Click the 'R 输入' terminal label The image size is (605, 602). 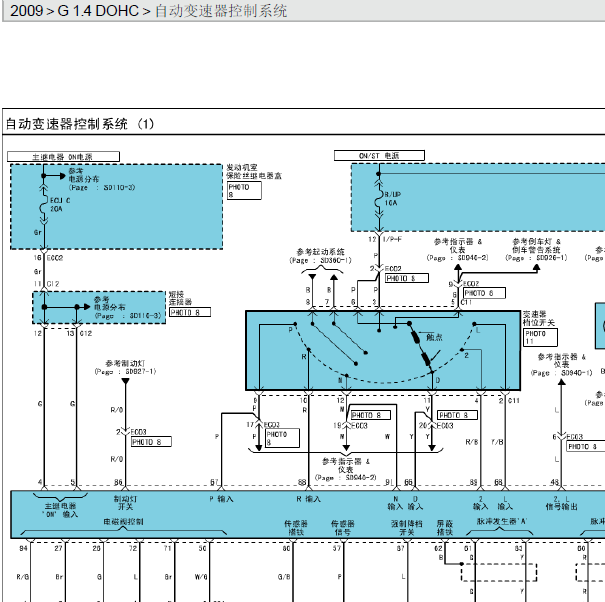tap(308, 499)
